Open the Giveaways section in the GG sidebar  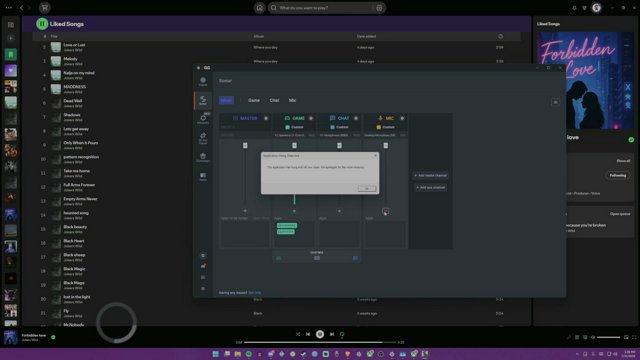tap(203, 157)
